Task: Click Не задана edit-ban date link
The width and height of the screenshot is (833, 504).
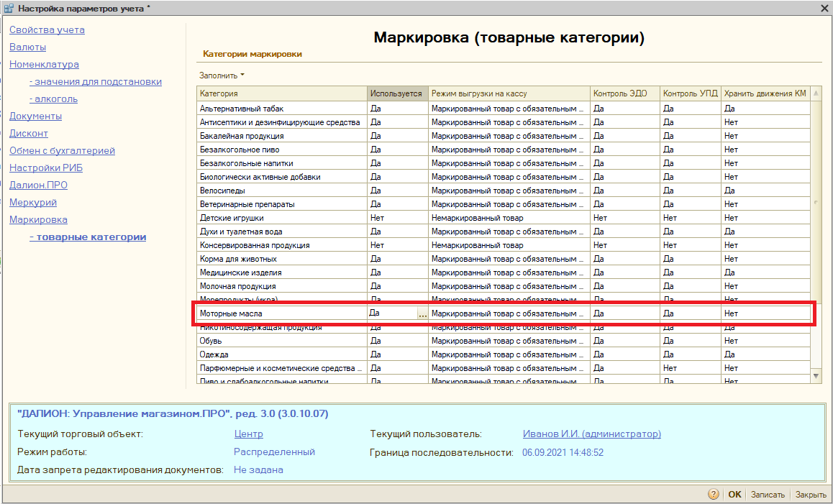Action: pyautogui.click(x=258, y=470)
